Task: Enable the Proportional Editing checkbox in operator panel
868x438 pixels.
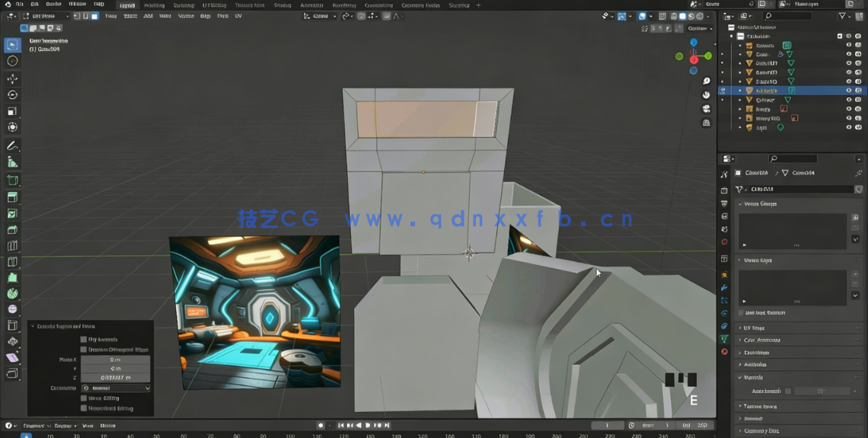Action: pyautogui.click(x=84, y=408)
